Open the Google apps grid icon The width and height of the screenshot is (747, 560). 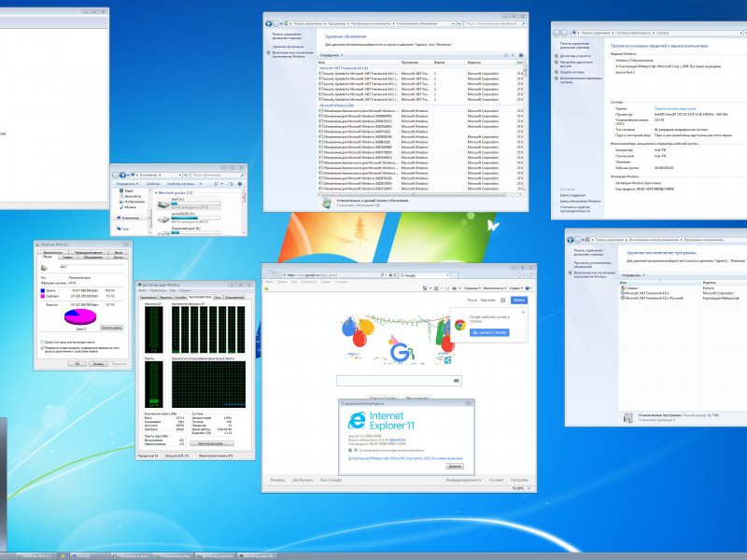(502, 300)
